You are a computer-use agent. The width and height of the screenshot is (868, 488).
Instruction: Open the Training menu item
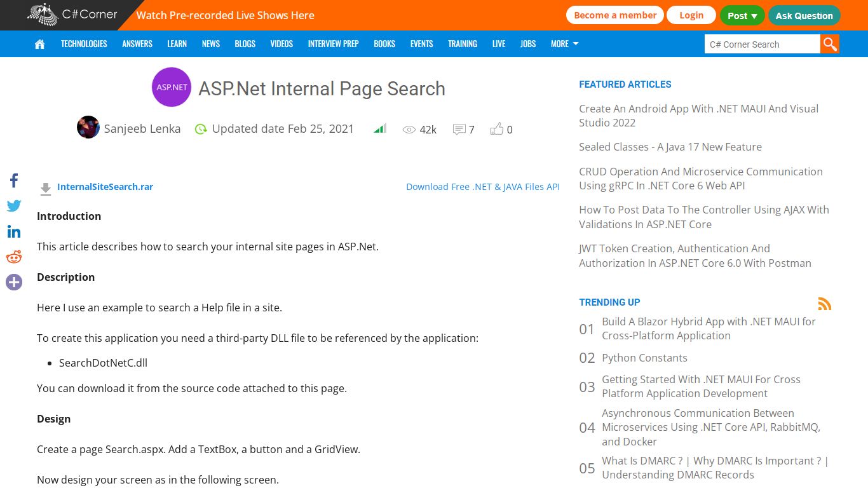click(x=463, y=44)
